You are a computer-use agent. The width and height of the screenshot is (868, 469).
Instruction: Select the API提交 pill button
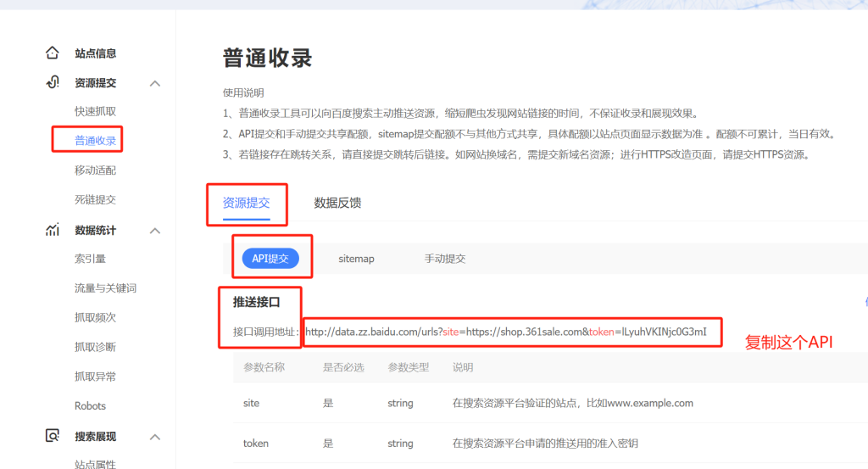(x=270, y=259)
